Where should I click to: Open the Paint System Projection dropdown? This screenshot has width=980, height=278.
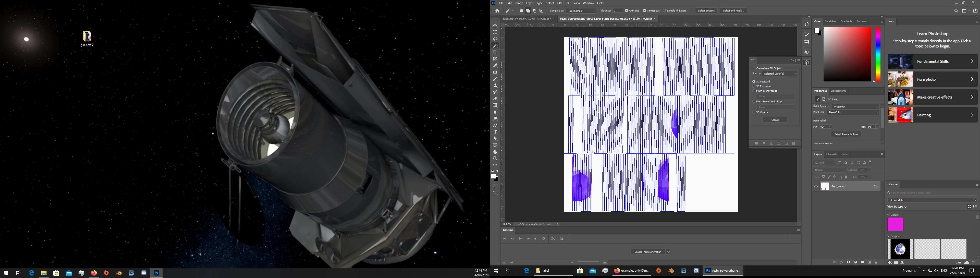pyautogui.click(x=855, y=107)
